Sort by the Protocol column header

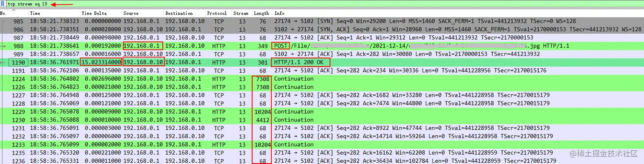pos(217,14)
